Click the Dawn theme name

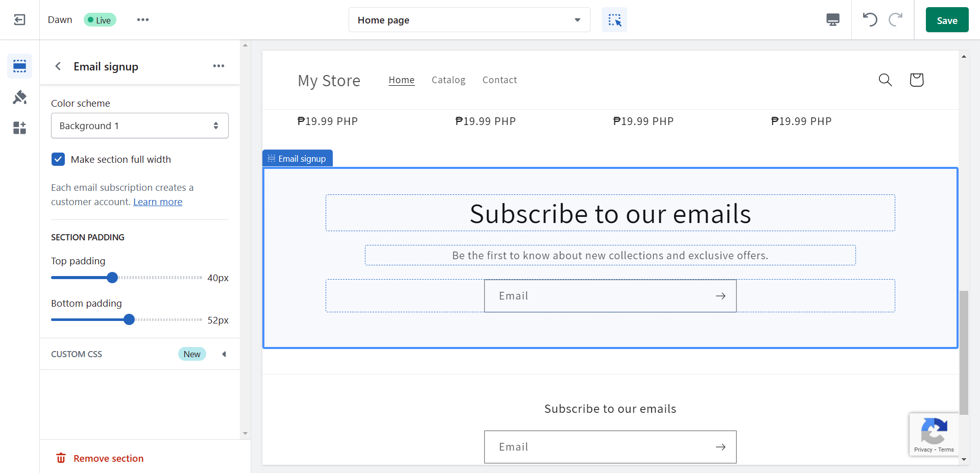pyautogui.click(x=60, y=20)
